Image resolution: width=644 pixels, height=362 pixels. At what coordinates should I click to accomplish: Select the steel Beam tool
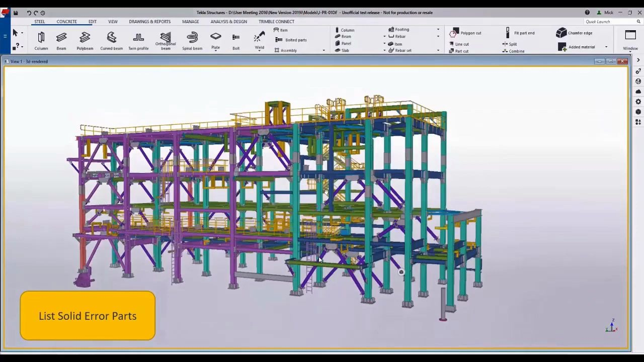click(x=61, y=41)
